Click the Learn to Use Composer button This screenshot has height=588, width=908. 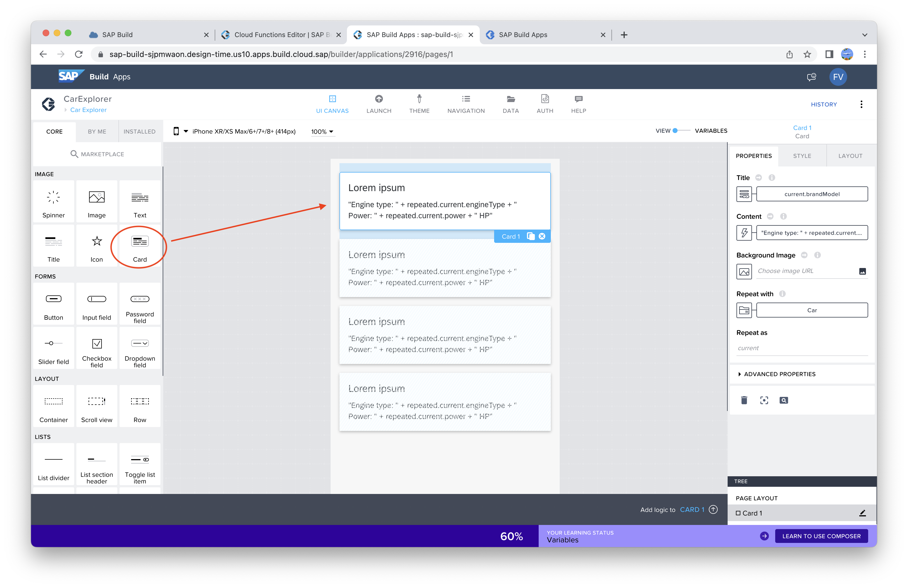[x=821, y=536]
